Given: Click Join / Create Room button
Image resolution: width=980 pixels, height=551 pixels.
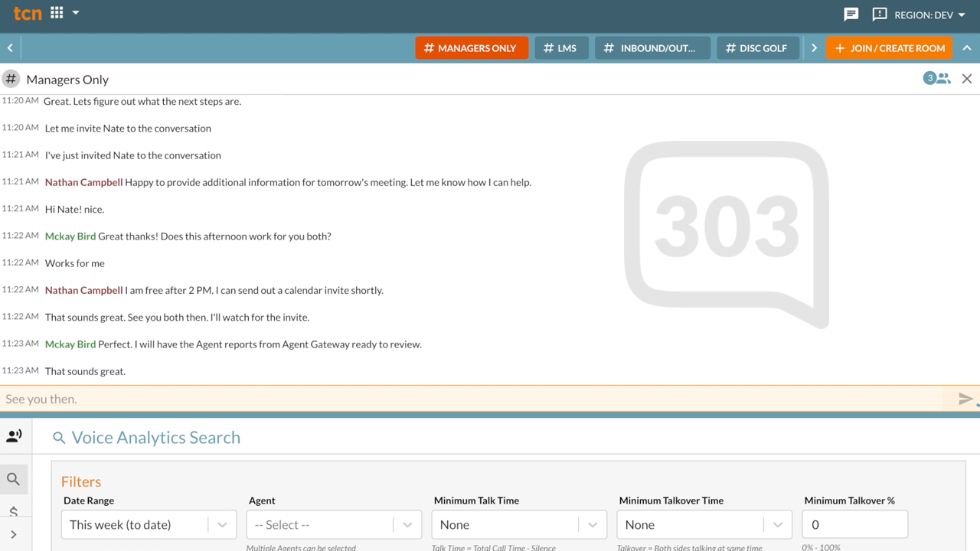Looking at the screenshot, I should [x=889, y=48].
